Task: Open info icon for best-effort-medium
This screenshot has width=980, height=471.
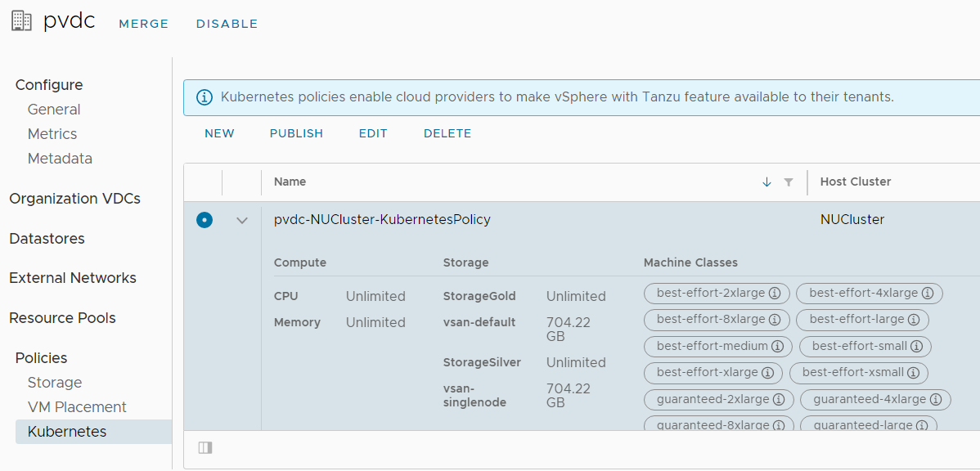Action: [x=777, y=346]
